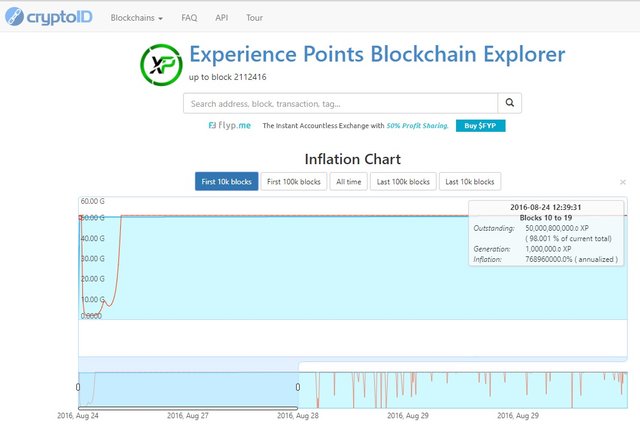This screenshot has height=430, width=640.
Task: Close the inflation chart panel
Action: pyautogui.click(x=623, y=182)
